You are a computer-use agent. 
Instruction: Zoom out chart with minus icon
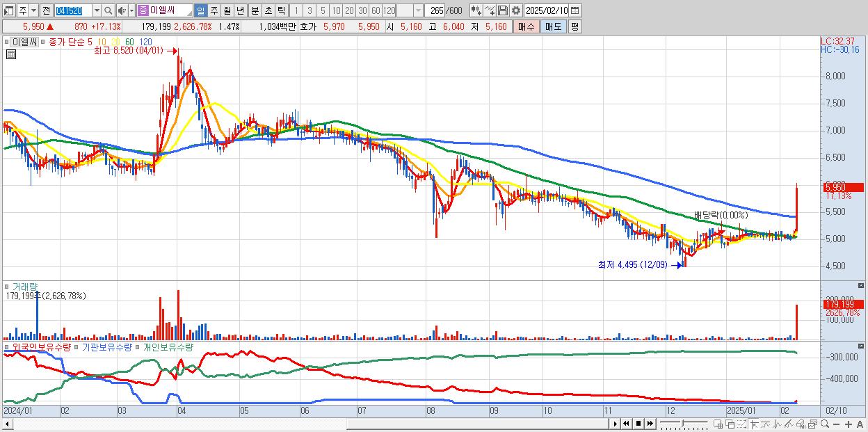coord(836,424)
